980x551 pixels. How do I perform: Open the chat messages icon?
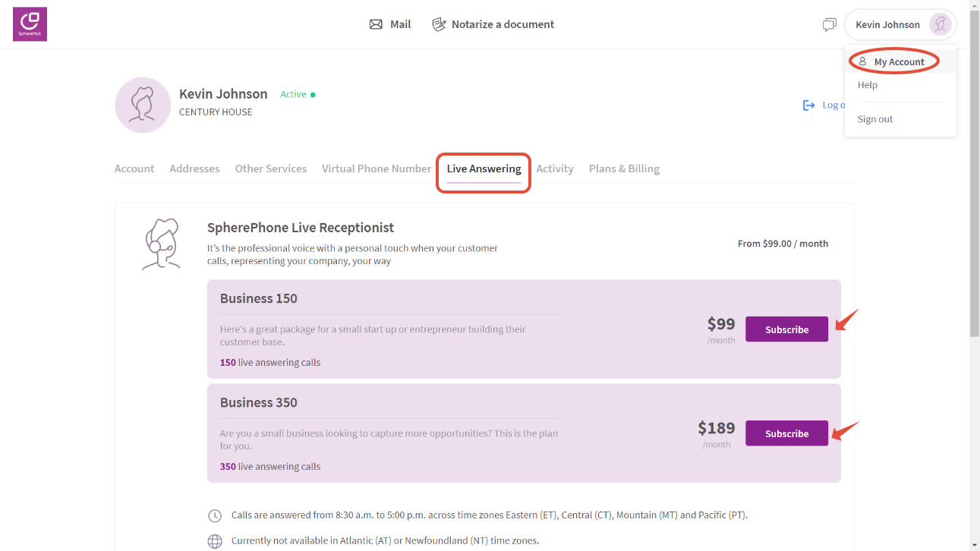click(x=830, y=25)
